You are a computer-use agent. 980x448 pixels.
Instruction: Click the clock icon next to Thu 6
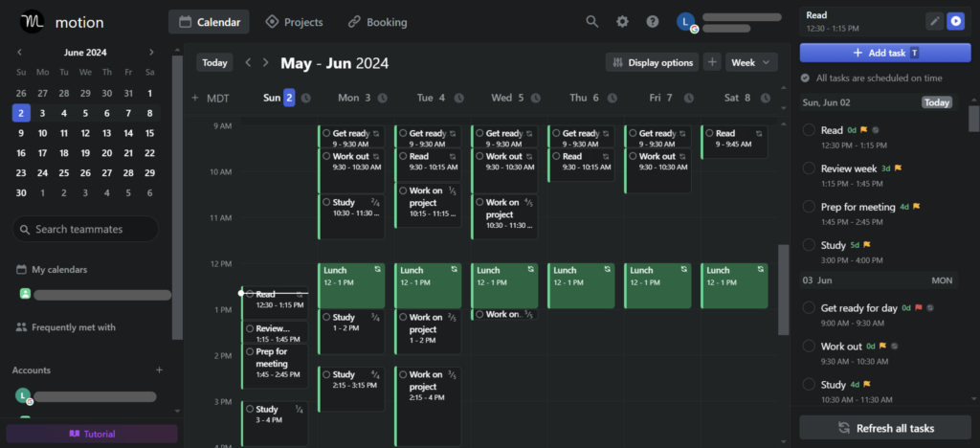(612, 98)
